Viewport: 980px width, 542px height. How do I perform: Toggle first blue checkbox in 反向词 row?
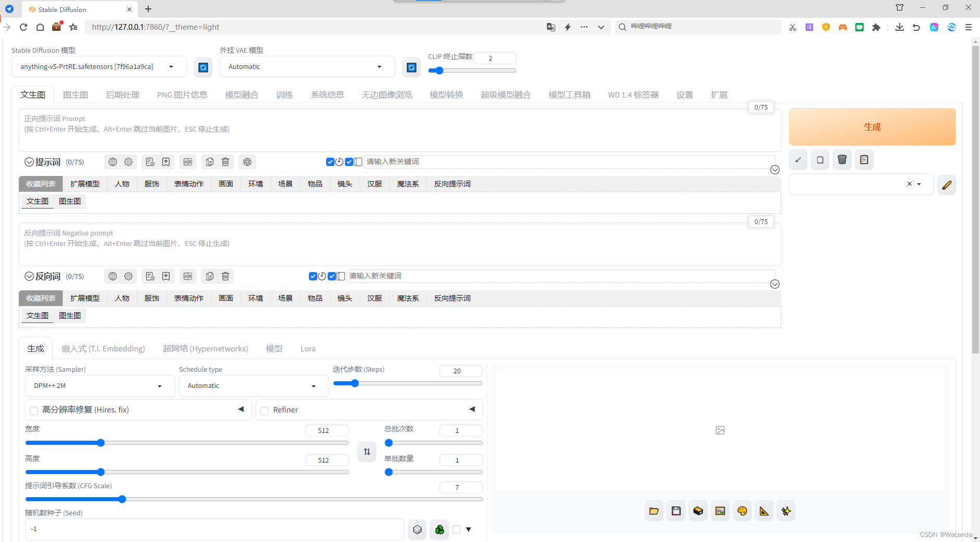click(x=313, y=276)
